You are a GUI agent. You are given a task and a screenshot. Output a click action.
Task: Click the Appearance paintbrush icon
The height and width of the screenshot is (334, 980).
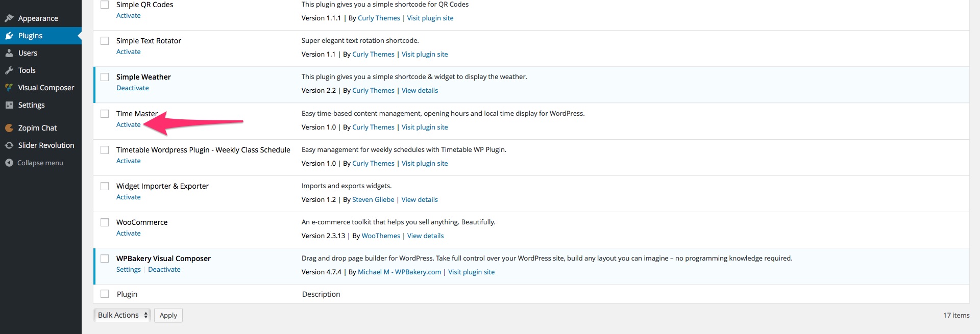tap(9, 18)
